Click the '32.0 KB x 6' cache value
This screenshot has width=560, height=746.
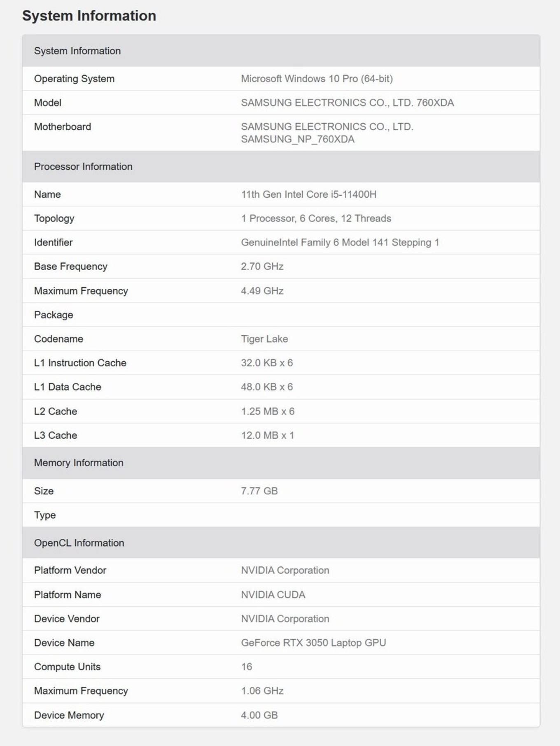(x=267, y=363)
